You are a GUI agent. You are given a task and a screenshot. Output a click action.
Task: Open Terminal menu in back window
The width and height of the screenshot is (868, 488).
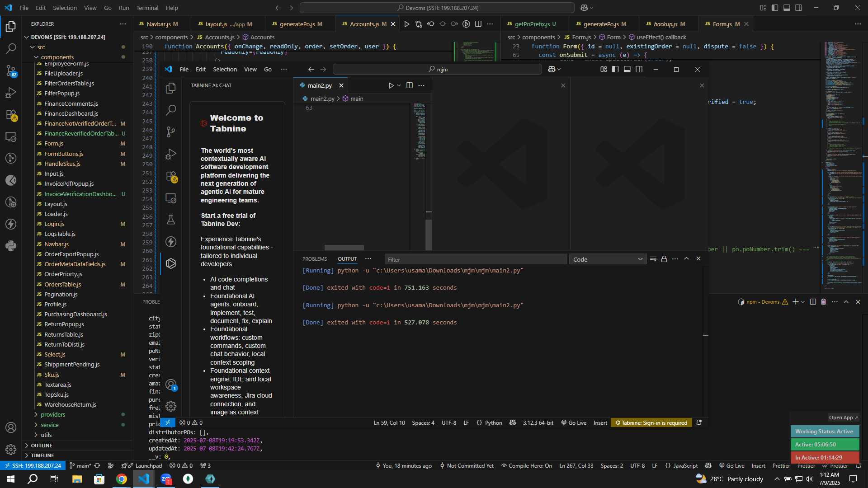coord(147,8)
